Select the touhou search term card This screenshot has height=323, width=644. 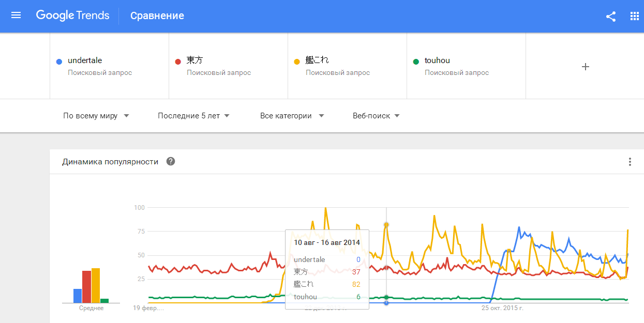click(466, 66)
